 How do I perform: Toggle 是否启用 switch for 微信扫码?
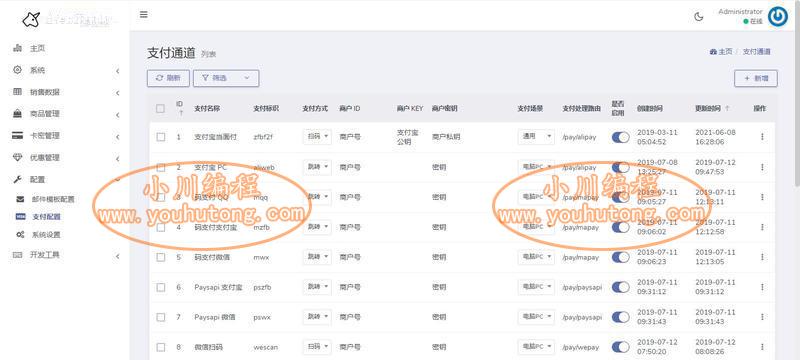pos(620,347)
